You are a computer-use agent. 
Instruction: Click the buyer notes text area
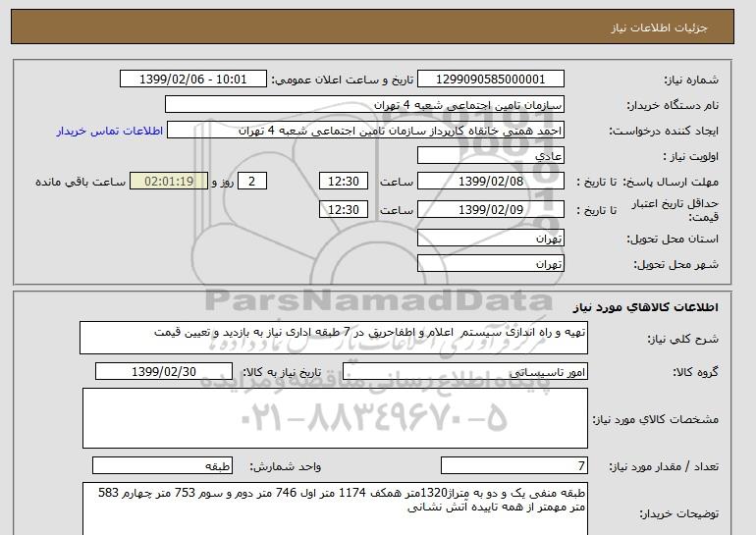click(335, 508)
